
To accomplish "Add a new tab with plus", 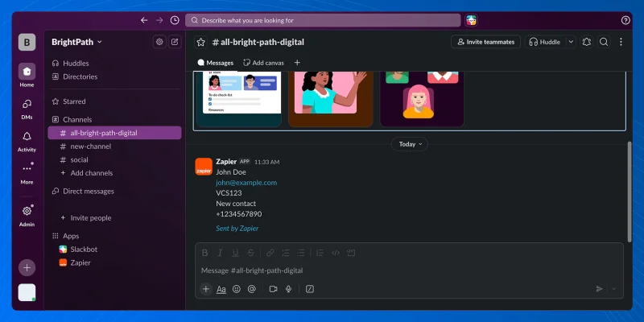I will click(x=297, y=63).
